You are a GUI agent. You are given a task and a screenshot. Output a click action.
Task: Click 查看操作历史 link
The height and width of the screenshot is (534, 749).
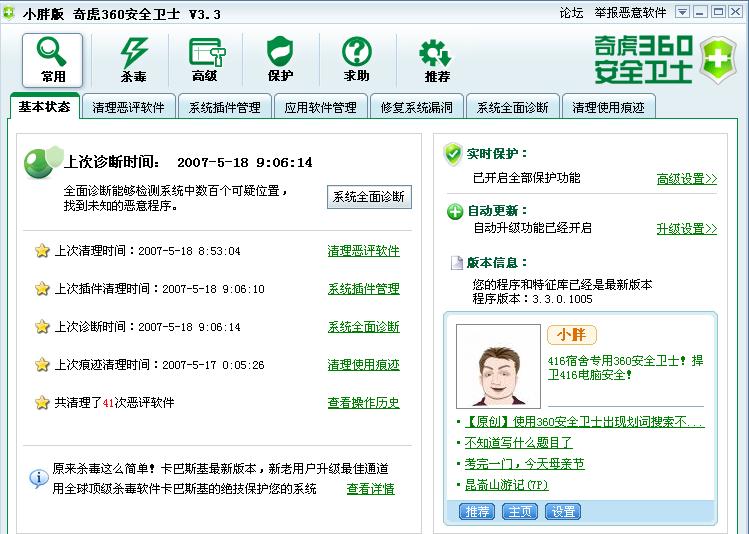tap(363, 403)
